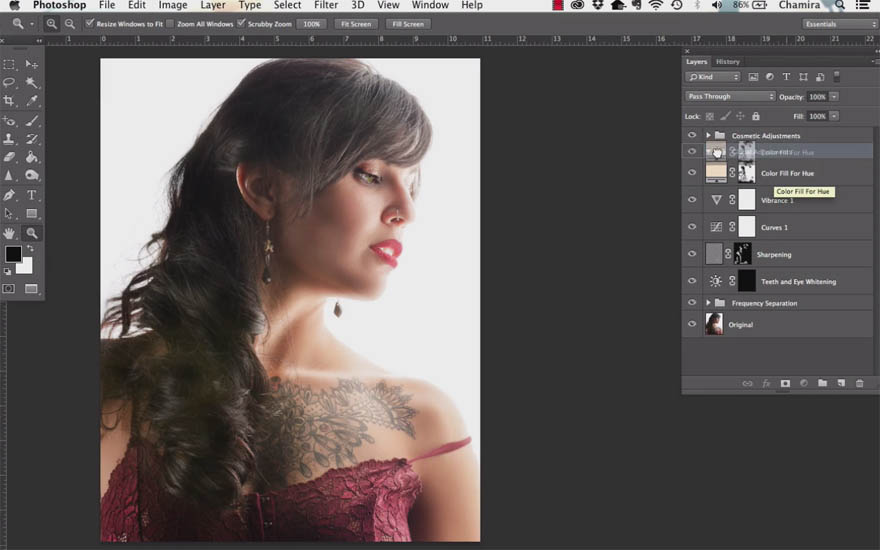Open Pass Through blend mode dropdown

[730, 97]
